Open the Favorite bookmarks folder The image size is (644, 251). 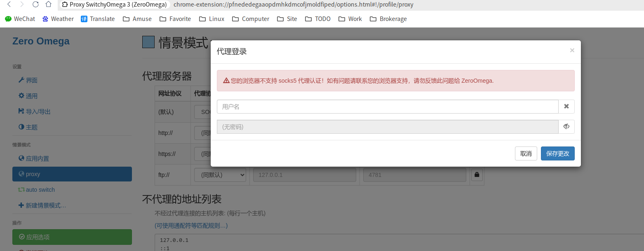coord(175,19)
